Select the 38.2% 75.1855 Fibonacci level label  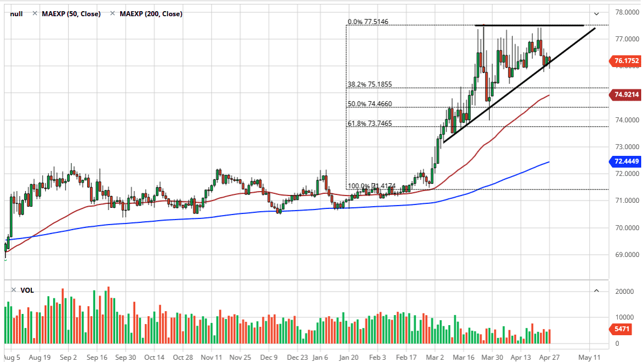tap(369, 84)
